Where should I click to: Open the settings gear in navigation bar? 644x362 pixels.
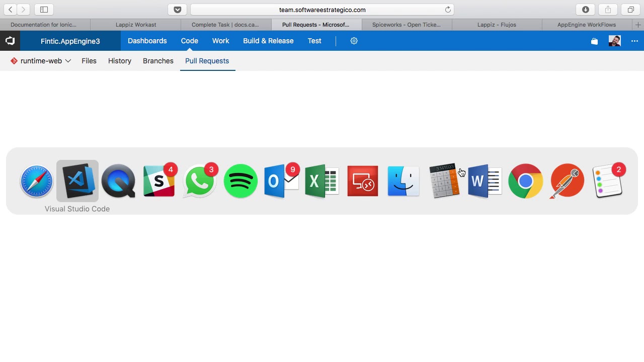tap(354, 41)
